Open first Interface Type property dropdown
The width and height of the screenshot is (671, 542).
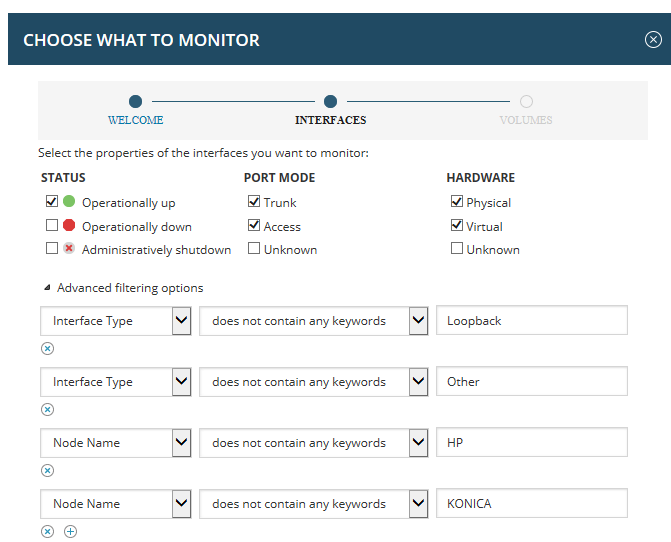click(116, 321)
